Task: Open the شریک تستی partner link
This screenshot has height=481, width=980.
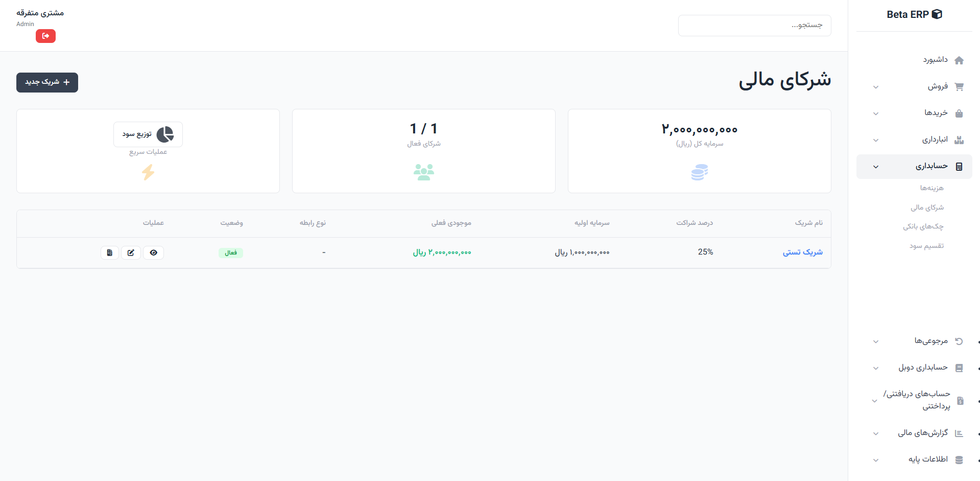Action: [x=802, y=252]
